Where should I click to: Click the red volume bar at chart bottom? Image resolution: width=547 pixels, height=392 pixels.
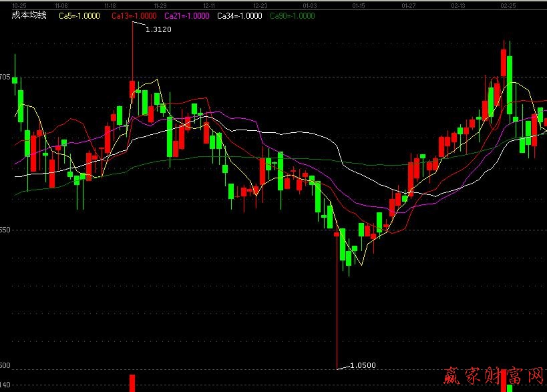point(132,383)
